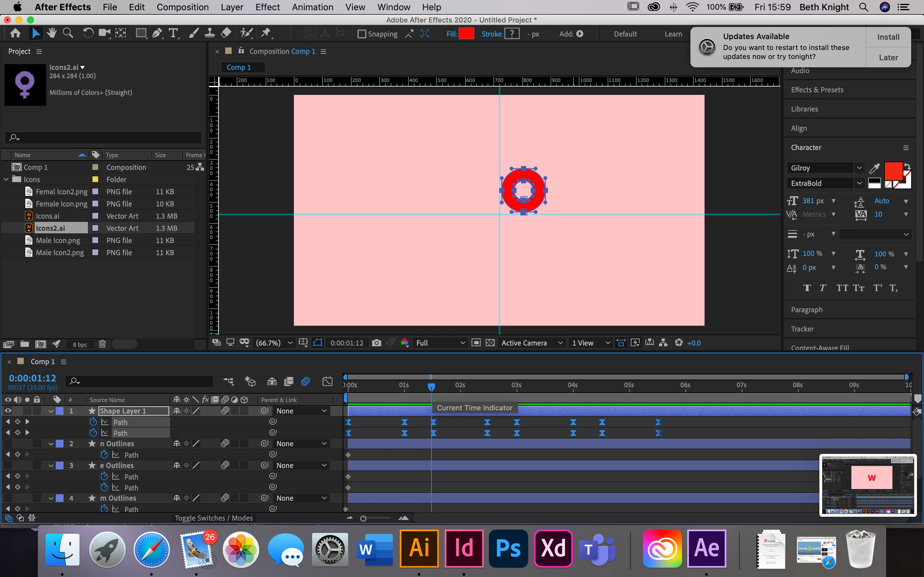Select the Type tool
This screenshot has width=924, height=577.
pos(173,34)
